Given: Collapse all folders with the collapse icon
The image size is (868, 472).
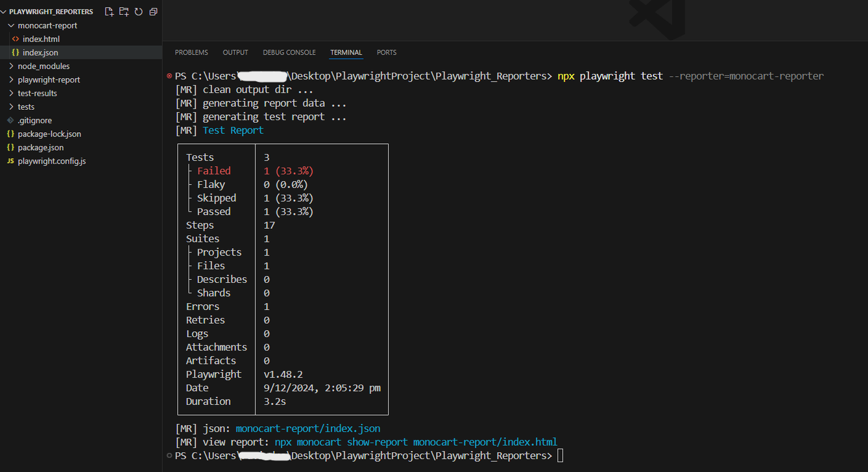Looking at the screenshot, I should 153,12.
